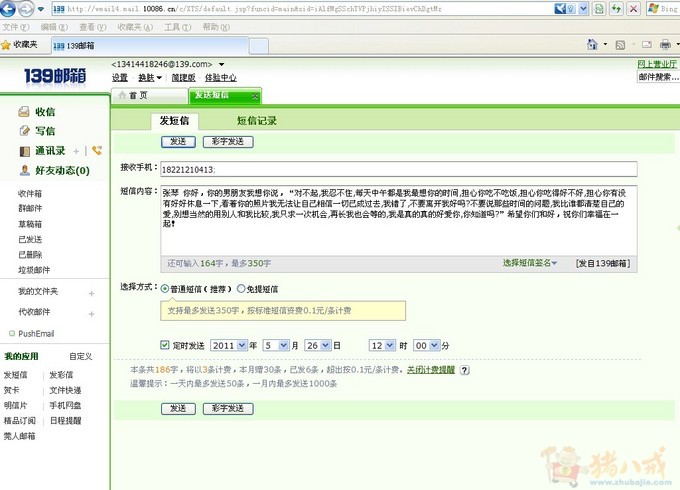
Task: Open the 帮助 menu
Action: (x=216, y=27)
